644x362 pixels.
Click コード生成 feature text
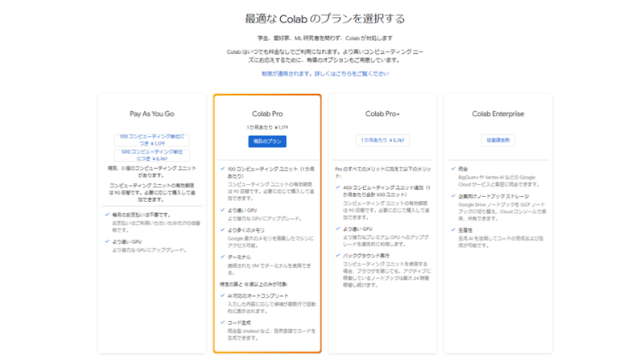pyautogui.click(x=239, y=323)
